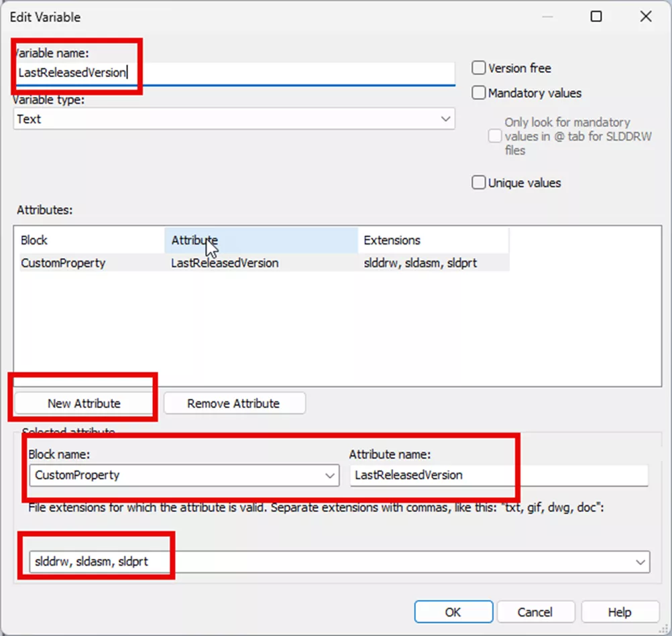Open Help for this dialog

[620, 611]
